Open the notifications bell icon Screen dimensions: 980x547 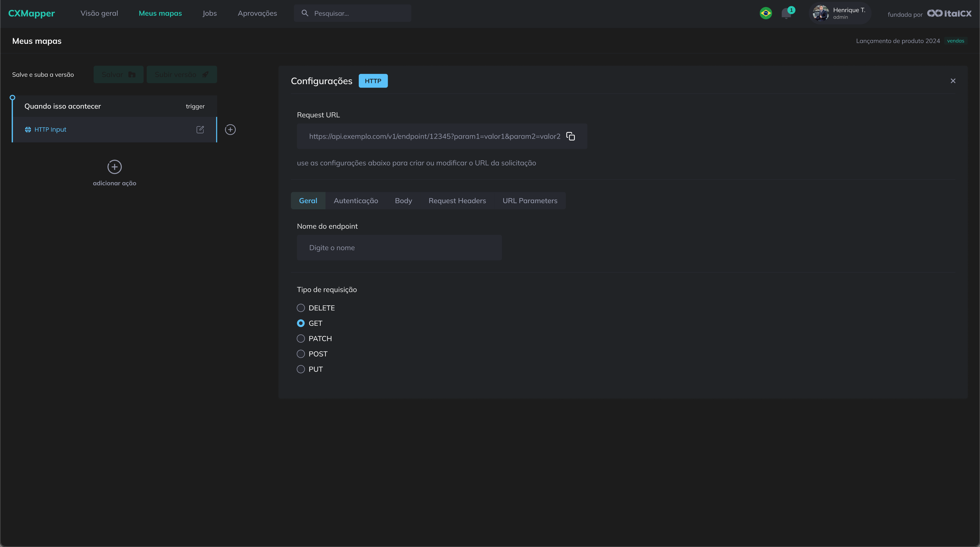786,14
